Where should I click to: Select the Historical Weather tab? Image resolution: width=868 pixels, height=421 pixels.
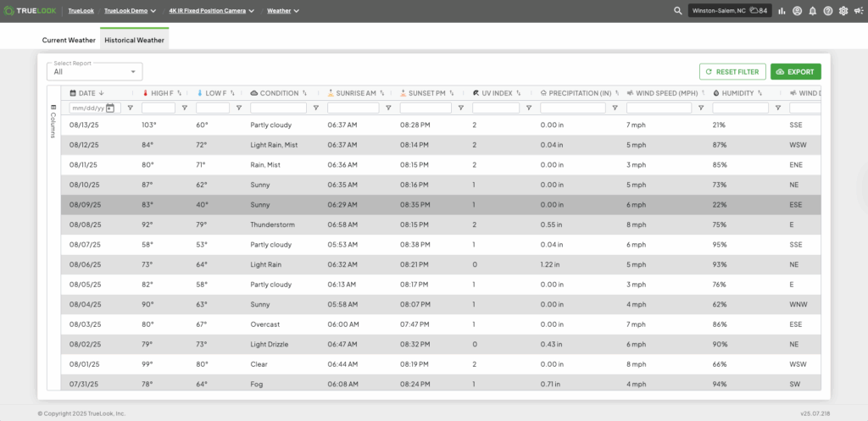[x=135, y=41]
